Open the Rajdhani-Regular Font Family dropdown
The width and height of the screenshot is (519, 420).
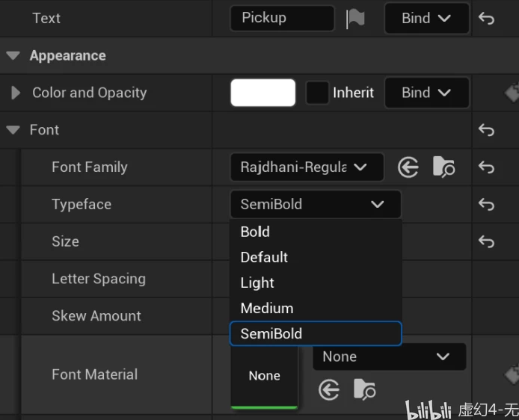point(307,167)
